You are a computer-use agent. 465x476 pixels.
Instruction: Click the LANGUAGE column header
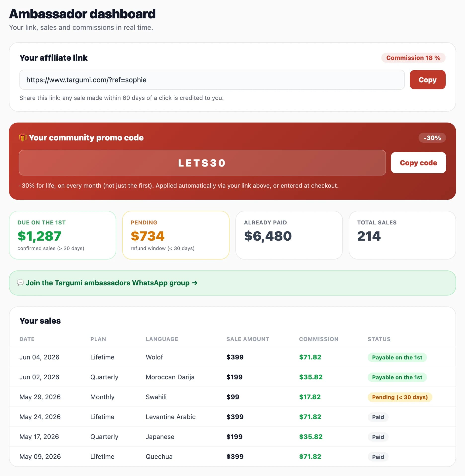162,339
